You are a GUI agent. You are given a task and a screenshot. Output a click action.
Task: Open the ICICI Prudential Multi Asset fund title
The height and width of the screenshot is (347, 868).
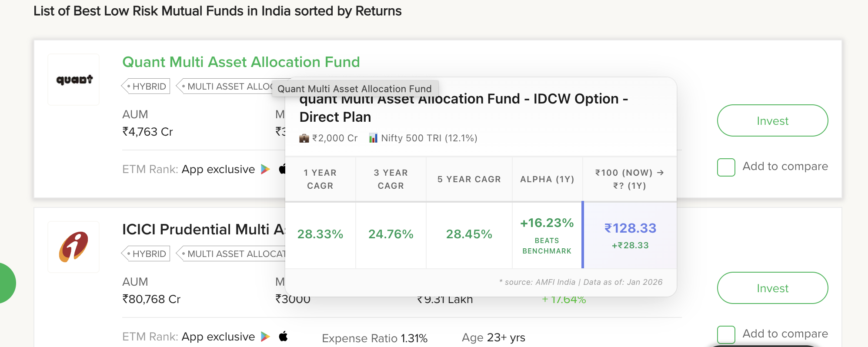[x=203, y=230]
